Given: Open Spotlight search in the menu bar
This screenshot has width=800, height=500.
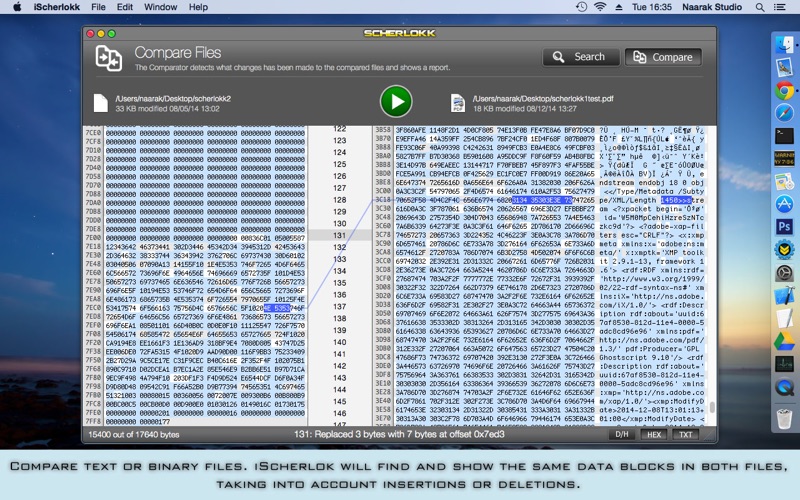Looking at the screenshot, I should point(758,6).
